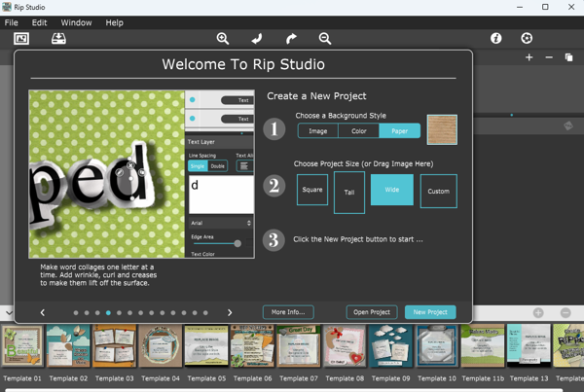Choose the Tall project size
The height and width of the screenshot is (392, 584).
(349, 192)
